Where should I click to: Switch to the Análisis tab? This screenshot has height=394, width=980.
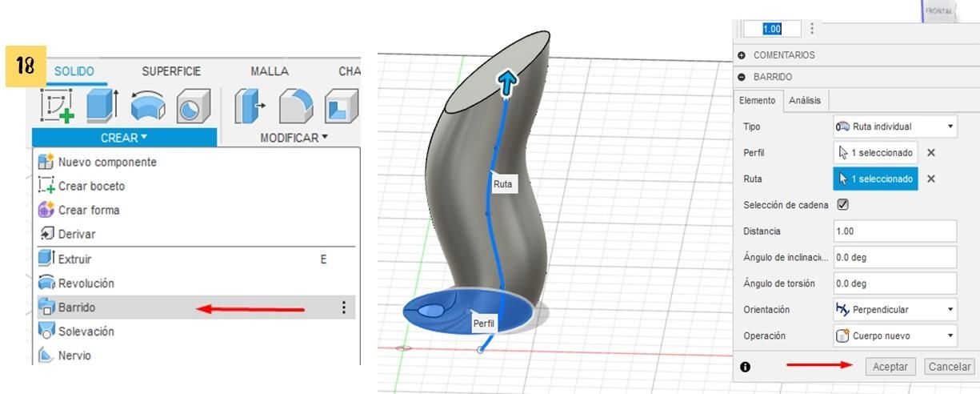click(806, 100)
